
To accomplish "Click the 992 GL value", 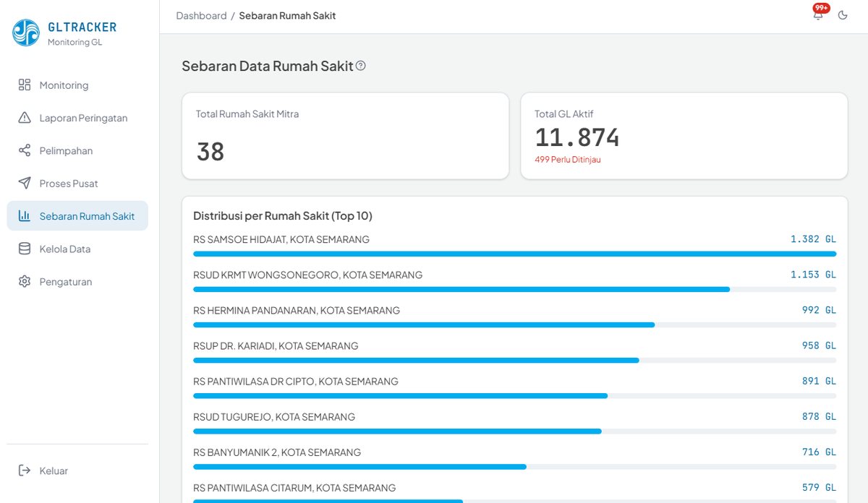I will point(819,310).
